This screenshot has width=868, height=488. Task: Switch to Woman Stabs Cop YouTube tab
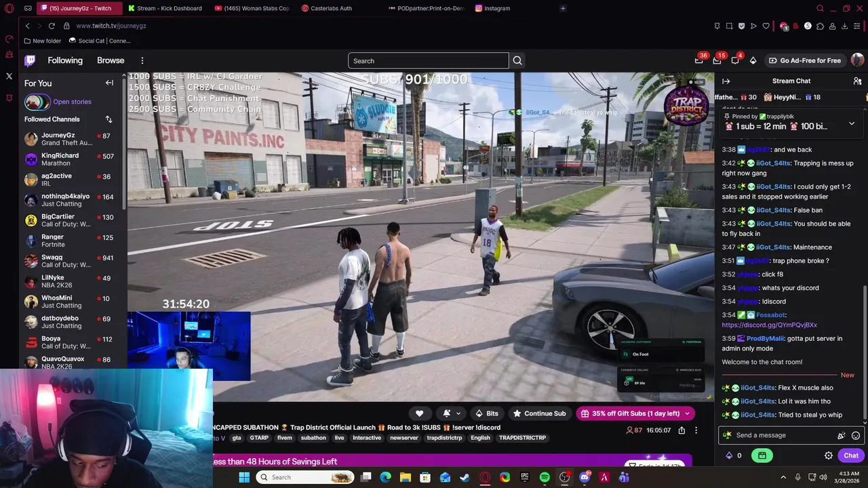pos(252,8)
